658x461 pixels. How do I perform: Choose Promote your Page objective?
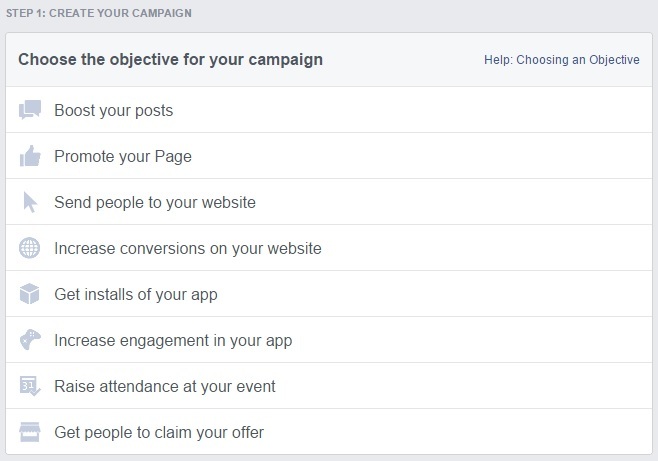(x=123, y=156)
